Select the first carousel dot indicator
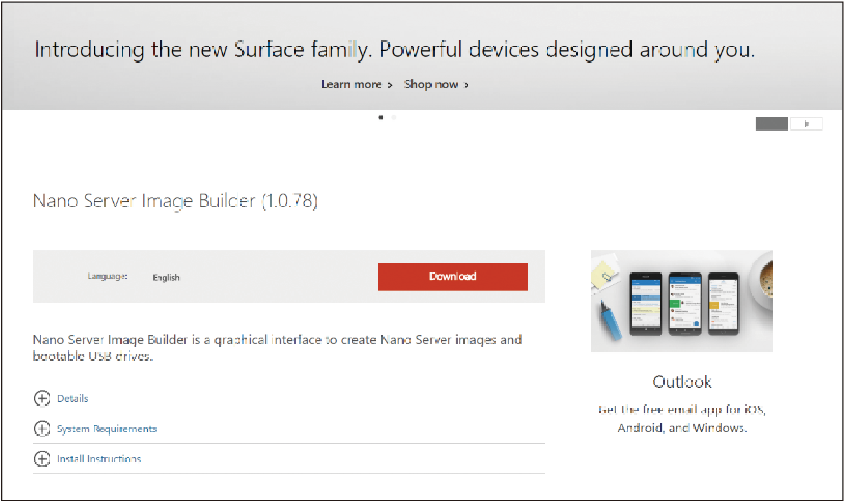846x504 pixels. point(381,117)
